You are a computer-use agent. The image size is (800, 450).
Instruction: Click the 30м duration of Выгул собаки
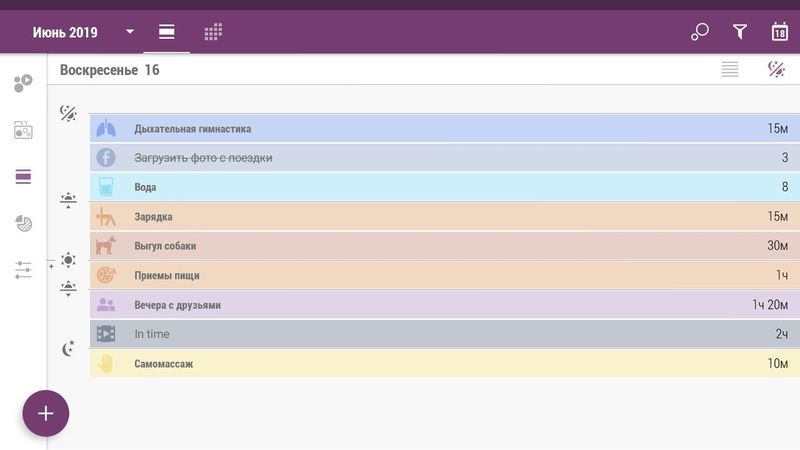[x=778, y=245]
